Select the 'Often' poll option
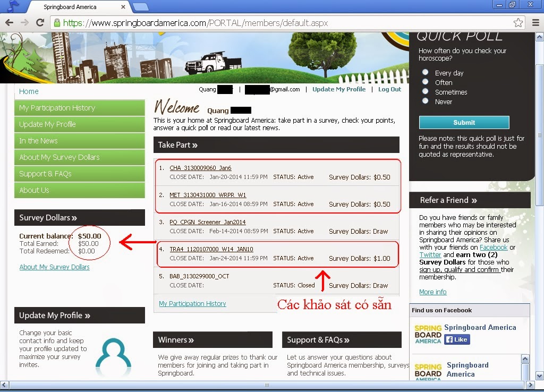Viewport: 544px width, 392px height. pos(425,82)
